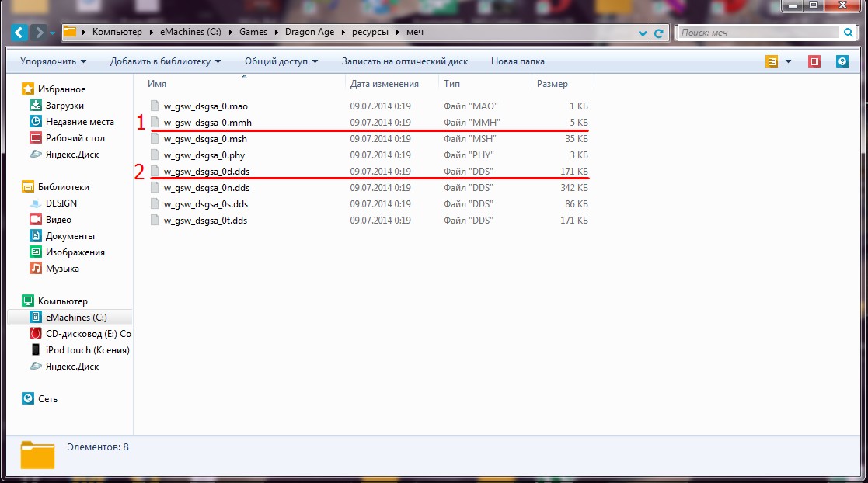Select Dragon Age in the address path
Screen dimensions: 868x483
tap(309, 32)
